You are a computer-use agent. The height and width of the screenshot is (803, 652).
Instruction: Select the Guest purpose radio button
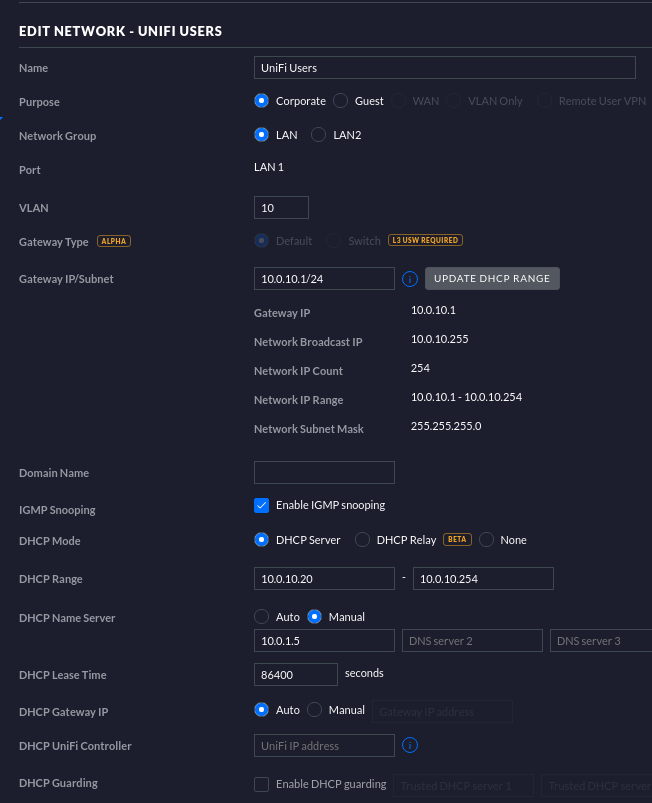[341, 101]
